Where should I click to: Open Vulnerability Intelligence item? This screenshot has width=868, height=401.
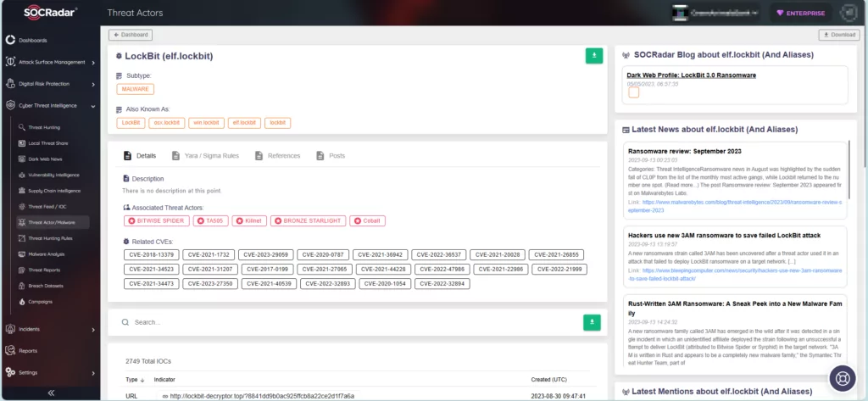point(53,175)
